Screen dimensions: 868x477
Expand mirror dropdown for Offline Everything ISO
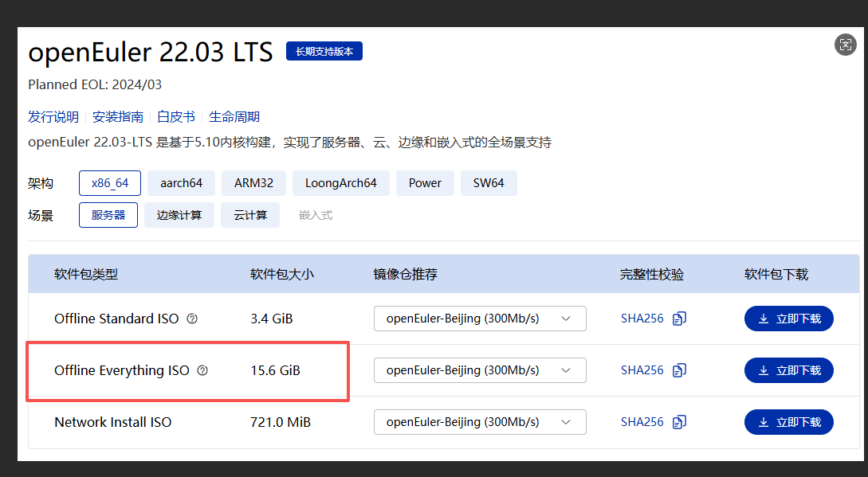click(x=480, y=370)
